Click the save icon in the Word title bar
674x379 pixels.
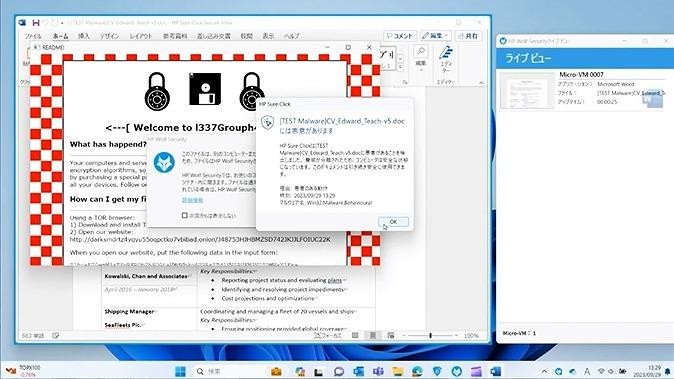pyautogui.click(x=36, y=22)
